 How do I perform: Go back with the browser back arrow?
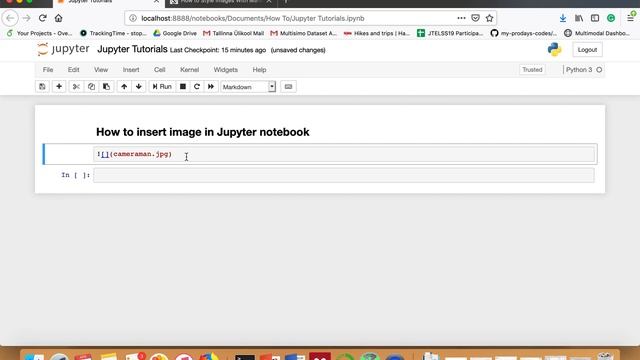[x=10, y=18]
